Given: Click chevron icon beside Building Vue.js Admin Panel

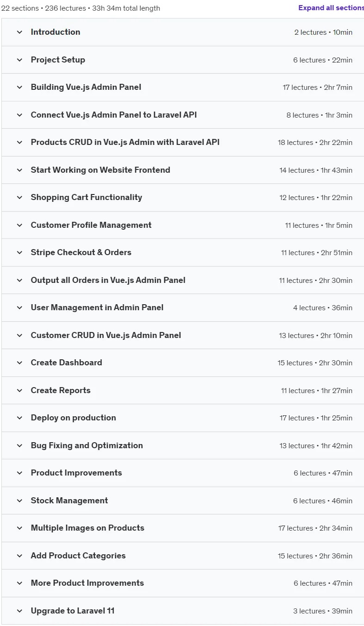Looking at the screenshot, I should tap(19, 88).
